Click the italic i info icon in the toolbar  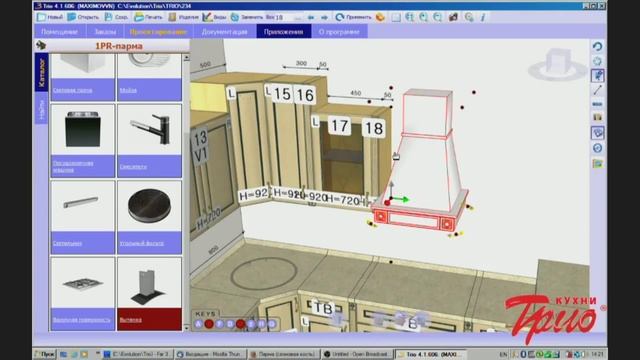click(483, 17)
